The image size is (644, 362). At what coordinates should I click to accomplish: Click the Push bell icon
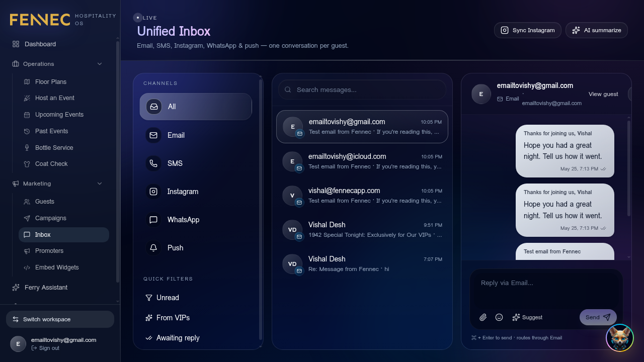pos(153,248)
